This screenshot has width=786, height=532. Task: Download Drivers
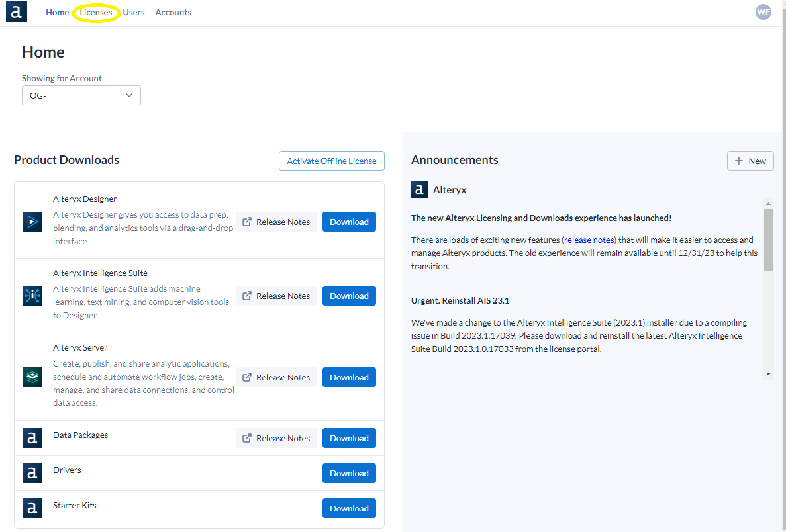pos(349,473)
